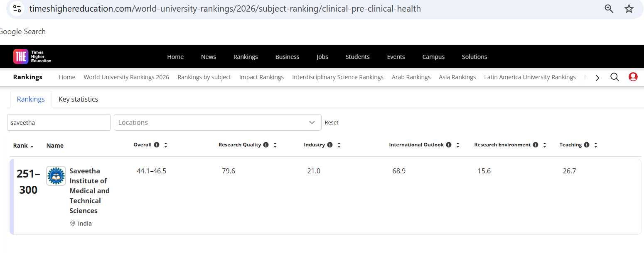
Task: Click info icon beside International Outlook
Action: [448, 145]
